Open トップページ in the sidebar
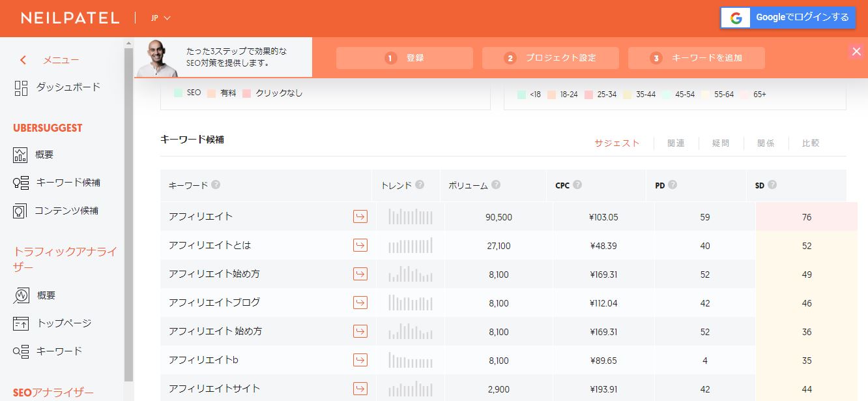The width and height of the screenshot is (868, 401). tap(65, 323)
